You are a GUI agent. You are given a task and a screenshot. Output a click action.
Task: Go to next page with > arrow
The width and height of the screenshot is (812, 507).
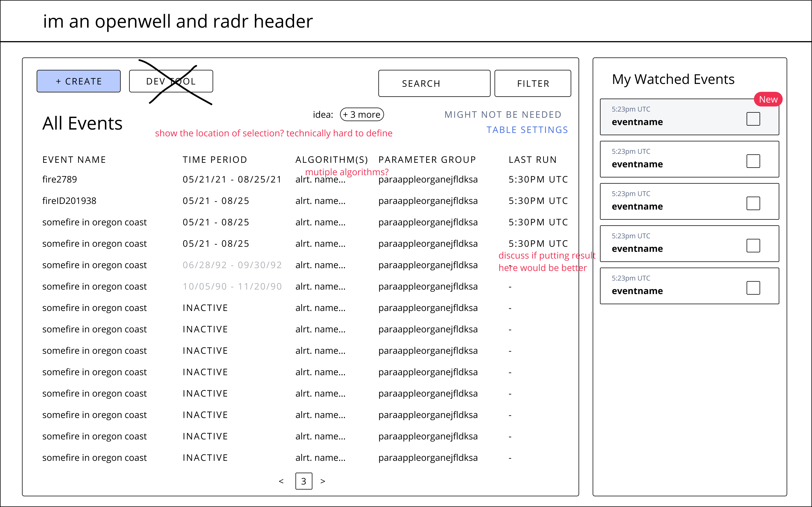click(x=323, y=481)
